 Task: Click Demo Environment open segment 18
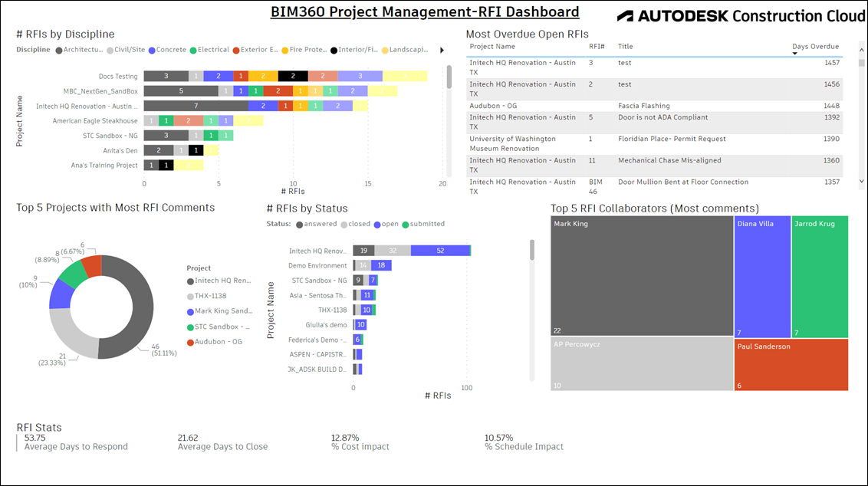pyautogui.click(x=381, y=265)
